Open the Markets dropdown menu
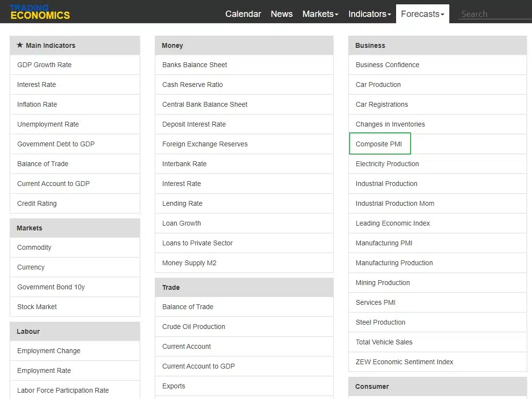This screenshot has width=532, height=399. 320,14
